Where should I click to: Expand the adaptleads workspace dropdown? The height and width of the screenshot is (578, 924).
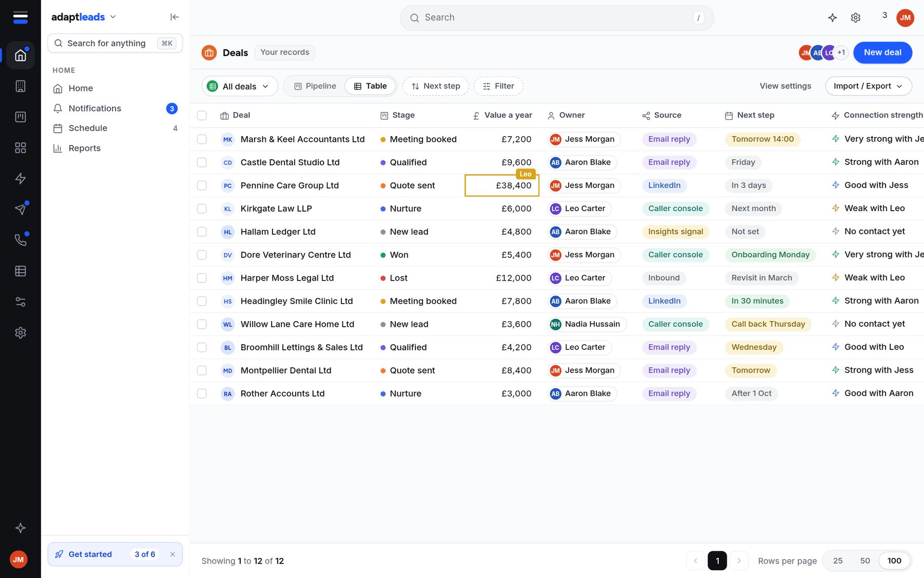point(84,17)
